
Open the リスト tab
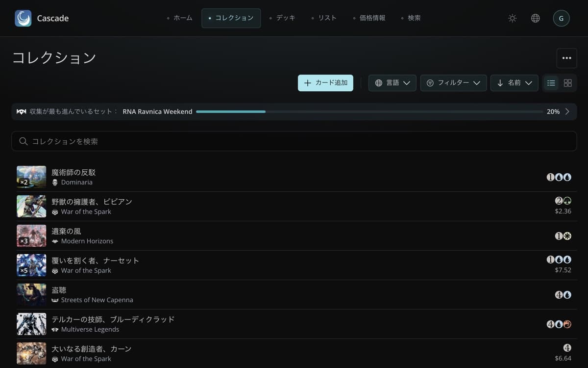pyautogui.click(x=324, y=18)
